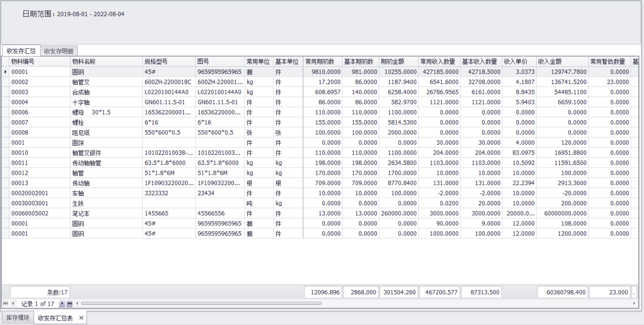Open the 收发存汇总 tab
This screenshot has width=644, height=325.
tap(21, 51)
